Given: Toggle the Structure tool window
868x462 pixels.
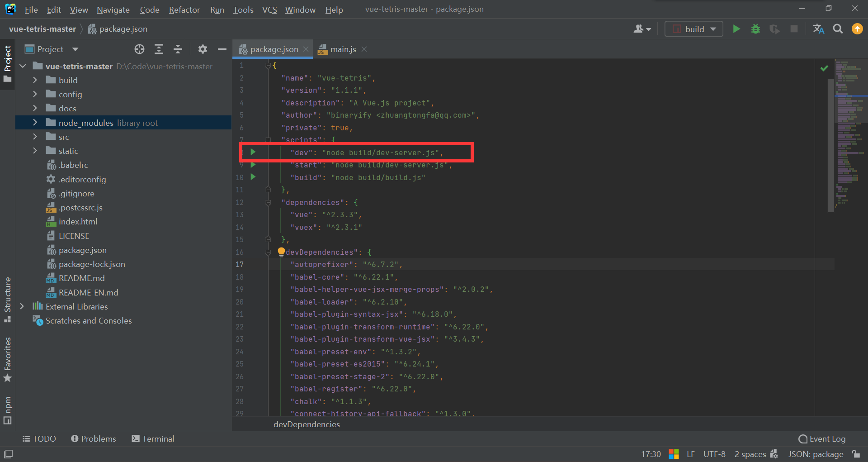Looking at the screenshot, I should (7, 299).
